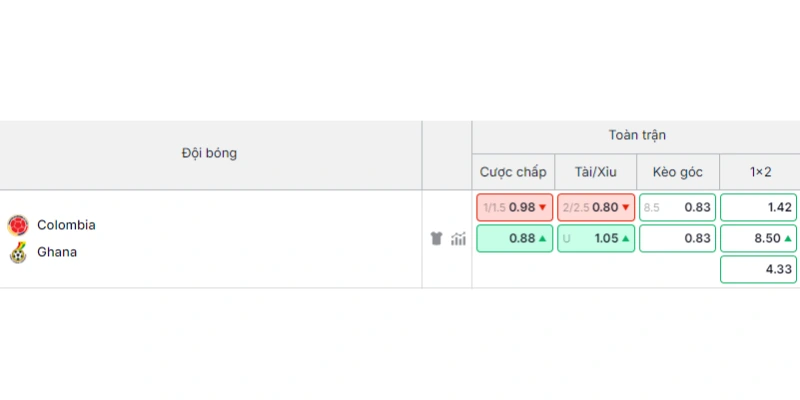
Task: Pick under odds 1.05
Action: (596, 238)
